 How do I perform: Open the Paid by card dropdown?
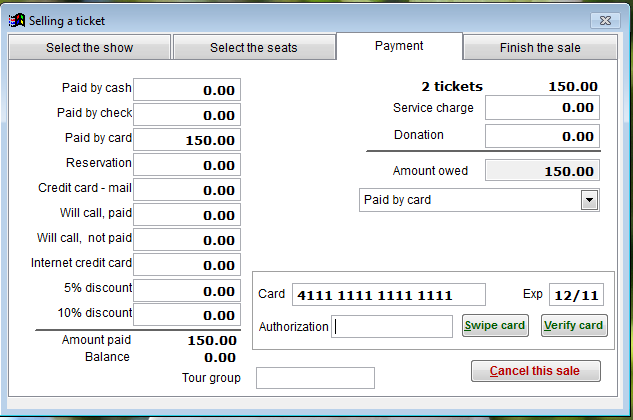pyautogui.click(x=590, y=201)
